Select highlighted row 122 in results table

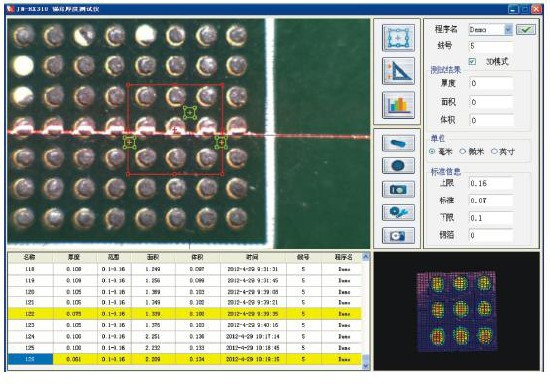click(185, 314)
